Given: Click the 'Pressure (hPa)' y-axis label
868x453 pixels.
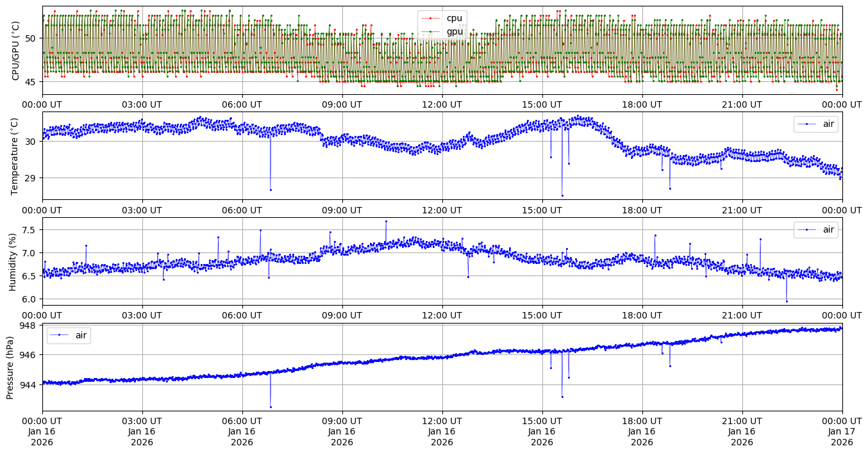Looking at the screenshot, I should [x=11, y=367].
